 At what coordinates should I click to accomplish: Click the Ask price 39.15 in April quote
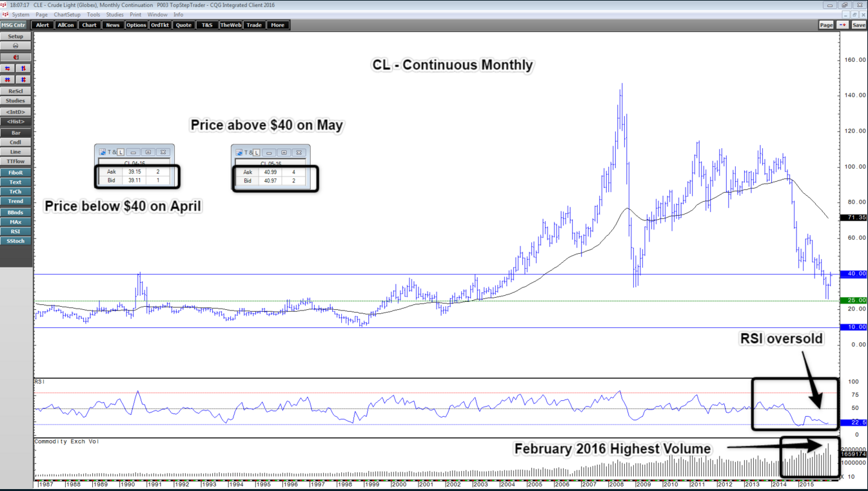click(134, 172)
